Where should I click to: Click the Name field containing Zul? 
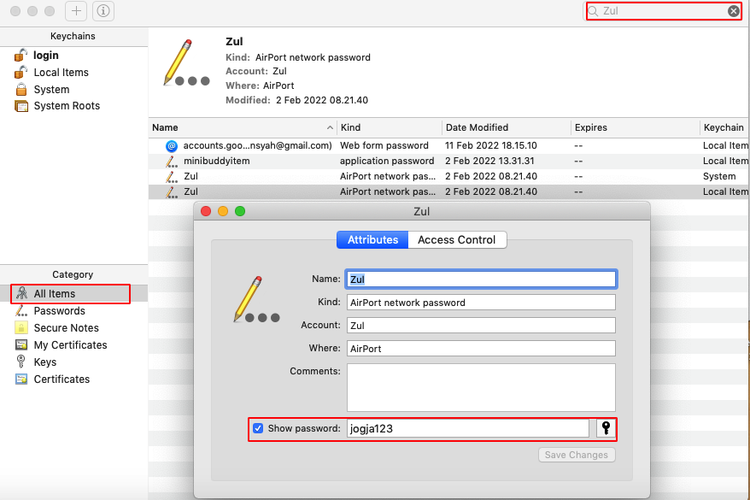pos(481,279)
